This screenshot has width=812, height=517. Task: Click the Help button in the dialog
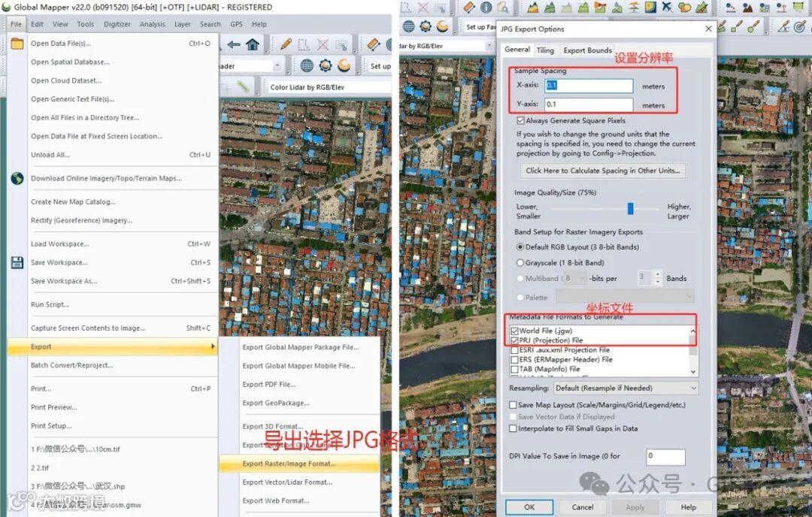(688, 507)
